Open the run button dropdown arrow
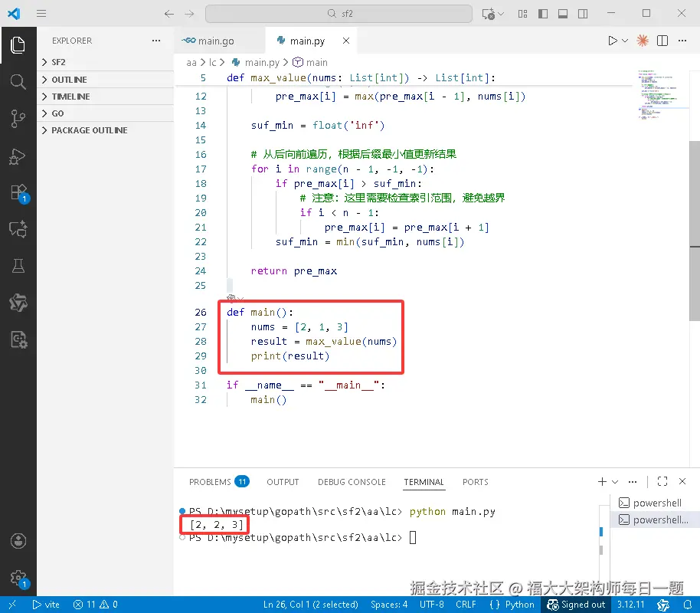 pyautogui.click(x=625, y=41)
